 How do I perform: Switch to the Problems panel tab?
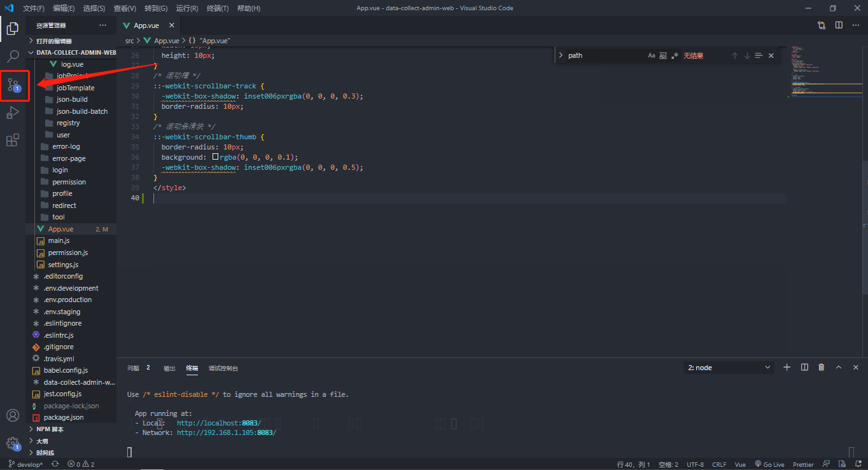(139, 368)
